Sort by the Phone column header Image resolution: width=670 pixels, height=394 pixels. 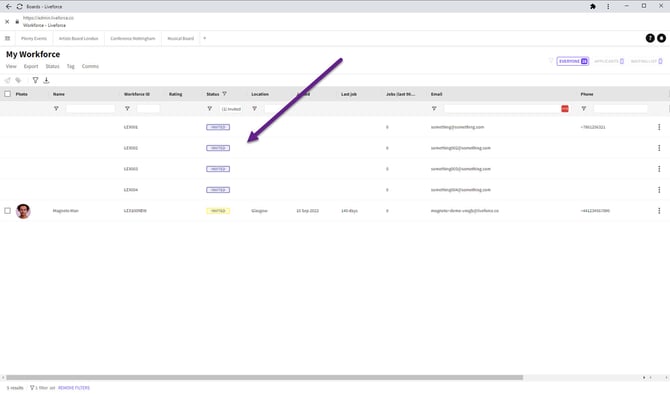click(587, 94)
